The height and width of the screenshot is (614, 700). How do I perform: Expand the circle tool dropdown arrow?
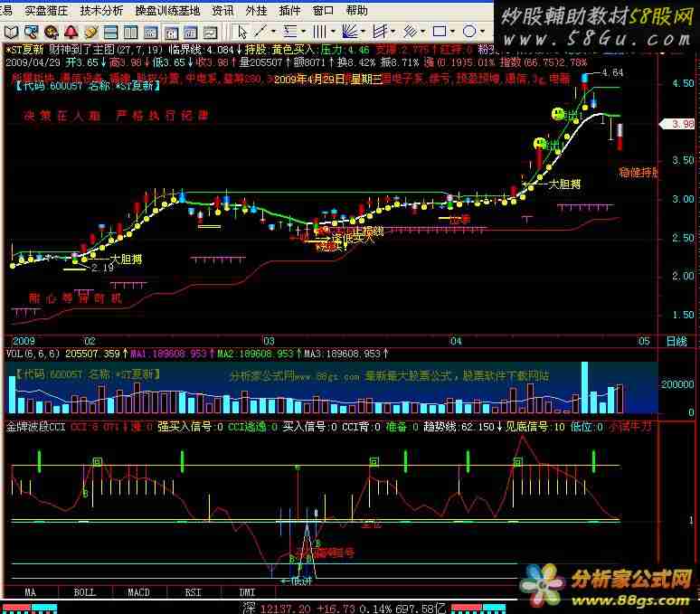(x=483, y=32)
